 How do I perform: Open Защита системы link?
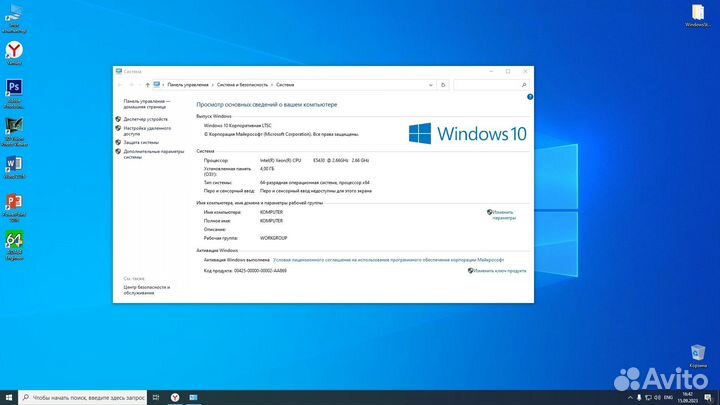[x=141, y=142]
